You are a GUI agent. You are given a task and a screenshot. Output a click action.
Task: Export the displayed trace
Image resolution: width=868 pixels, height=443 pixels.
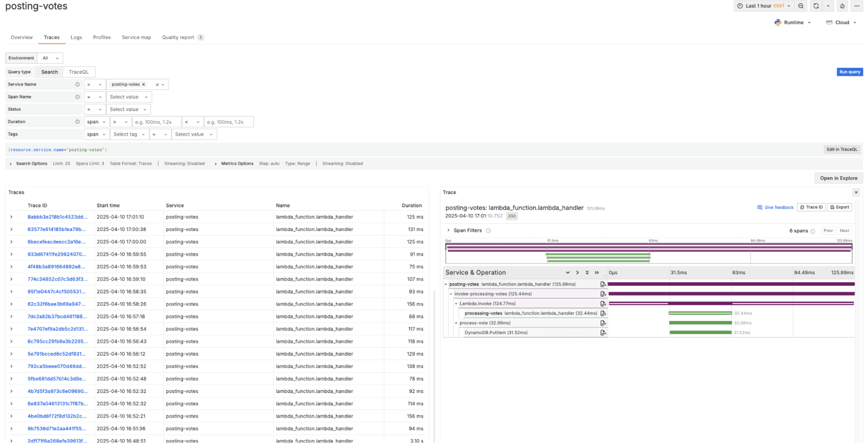(x=839, y=207)
